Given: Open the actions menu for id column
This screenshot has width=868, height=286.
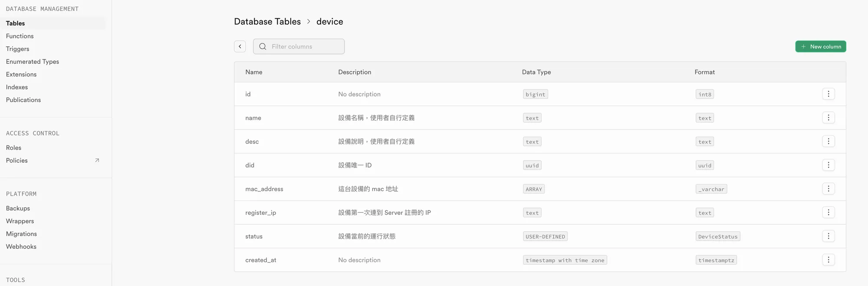Looking at the screenshot, I should (828, 94).
